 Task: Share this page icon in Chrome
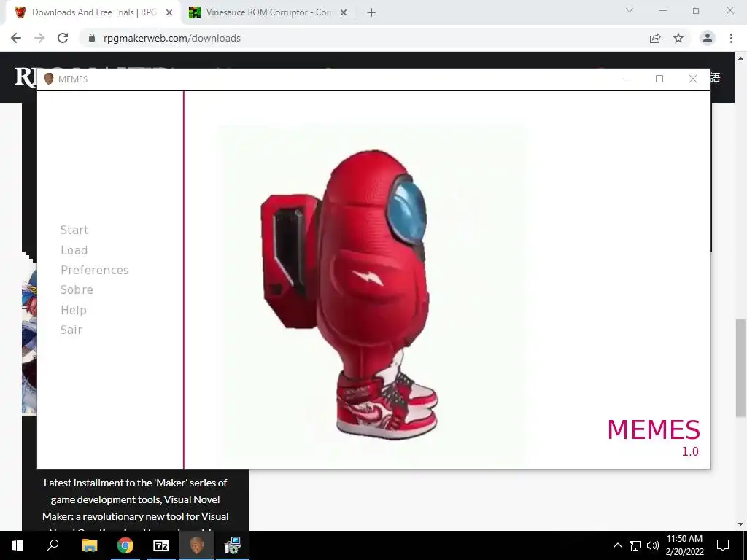point(655,38)
